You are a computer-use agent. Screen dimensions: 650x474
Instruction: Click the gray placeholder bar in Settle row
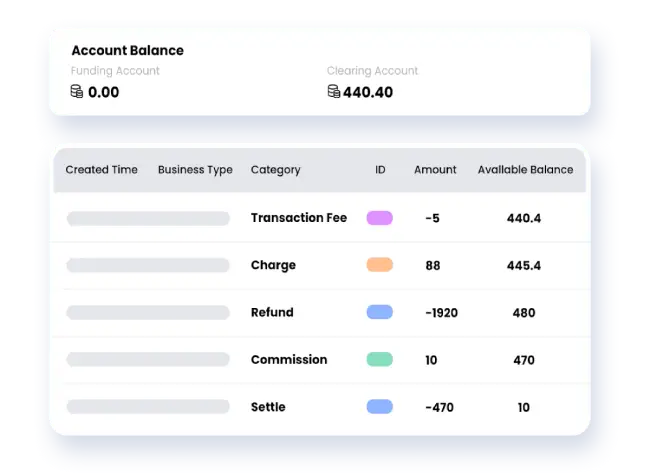148,406
